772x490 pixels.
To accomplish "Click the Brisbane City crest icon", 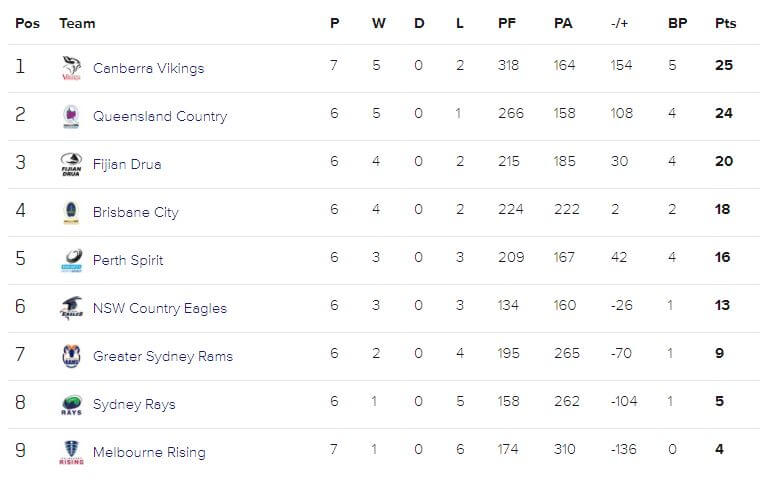I will point(71,212).
